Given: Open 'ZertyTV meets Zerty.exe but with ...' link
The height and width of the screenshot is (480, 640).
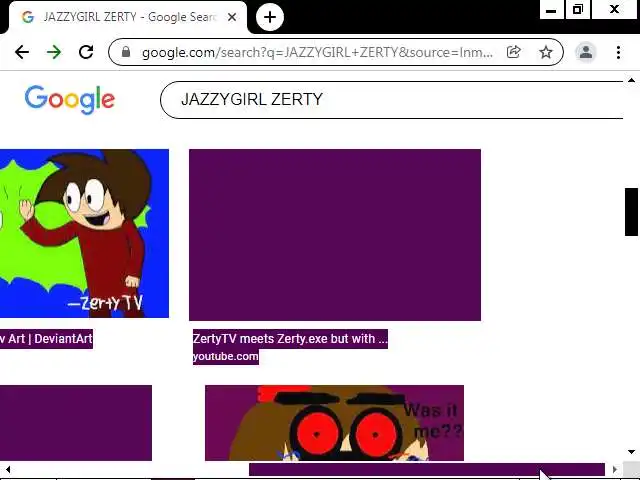Looking at the screenshot, I should 290,339.
